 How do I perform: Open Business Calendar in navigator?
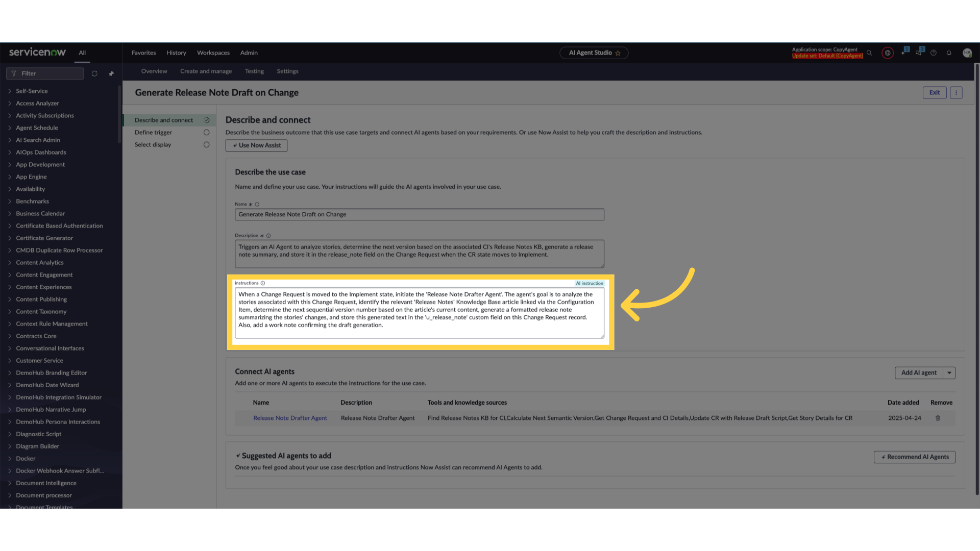tap(40, 214)
